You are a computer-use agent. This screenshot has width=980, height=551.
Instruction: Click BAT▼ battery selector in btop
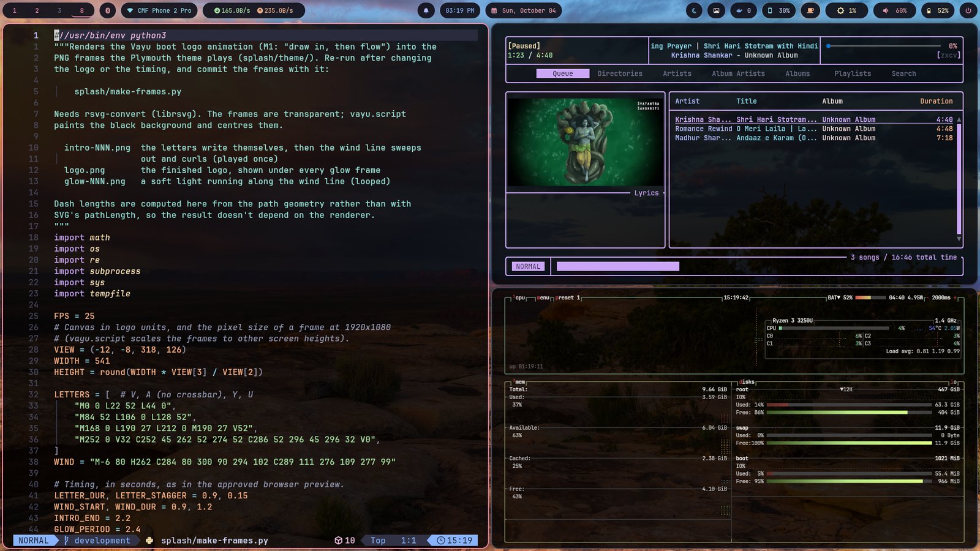[833, 298]
